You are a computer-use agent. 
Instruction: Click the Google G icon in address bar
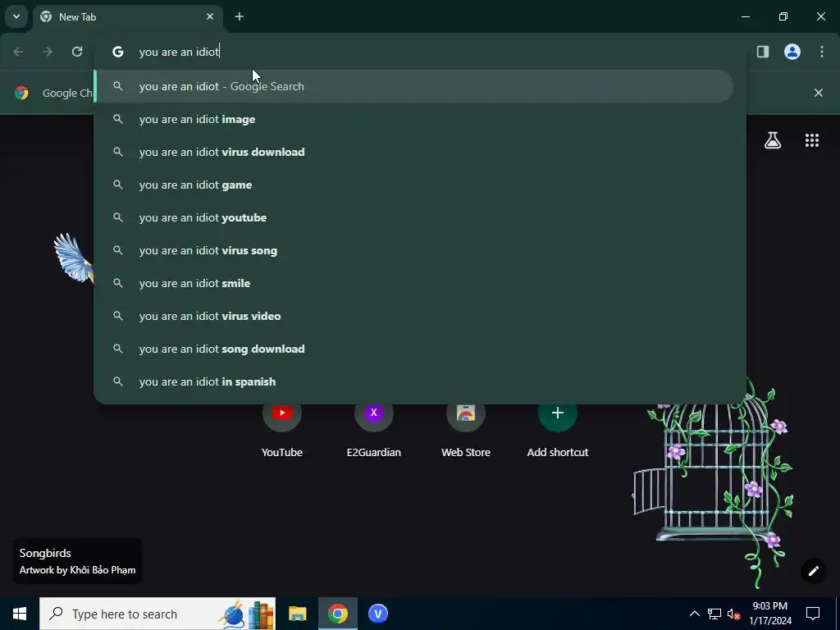118,52
